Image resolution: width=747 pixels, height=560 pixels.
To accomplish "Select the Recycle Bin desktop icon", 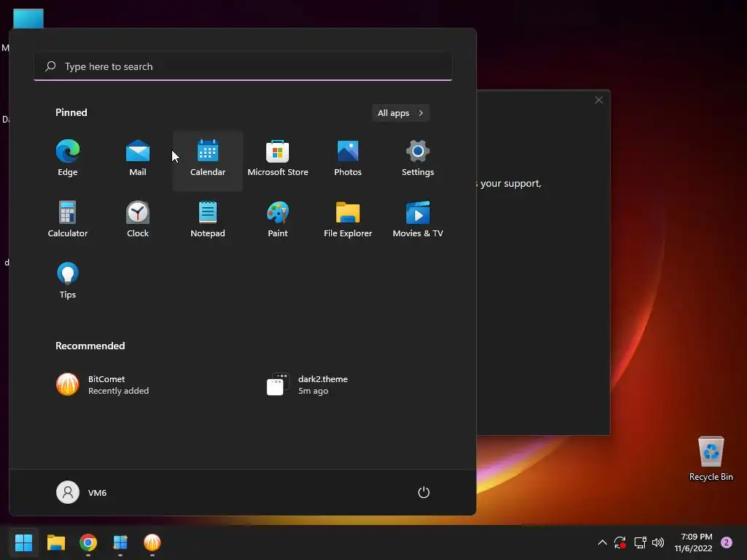I will coord(711,459).
